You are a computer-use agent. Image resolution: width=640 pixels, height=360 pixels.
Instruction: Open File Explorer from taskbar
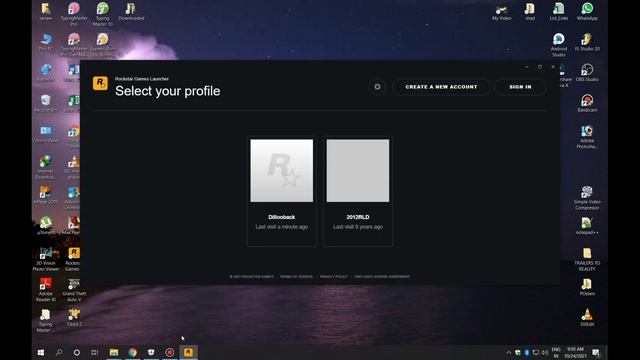pyautogui.click(x=114, y=352)
